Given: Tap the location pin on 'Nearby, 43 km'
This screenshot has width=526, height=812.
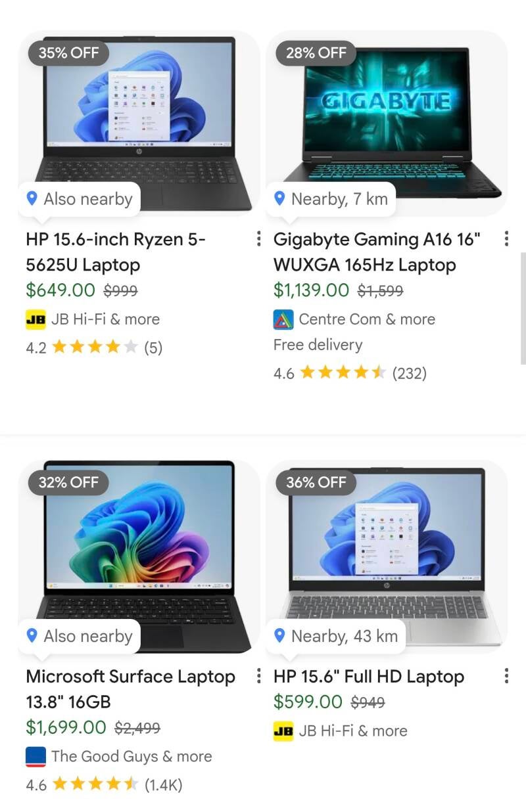Looking at the screenshot, I should pyautogui.click(x=279, y=635).
